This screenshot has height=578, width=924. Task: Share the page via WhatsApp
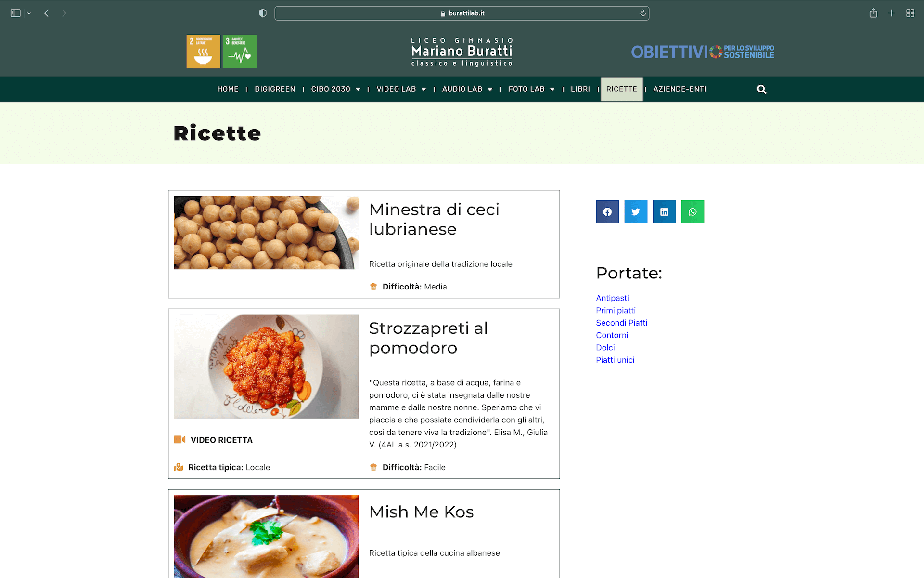(693, 212)
